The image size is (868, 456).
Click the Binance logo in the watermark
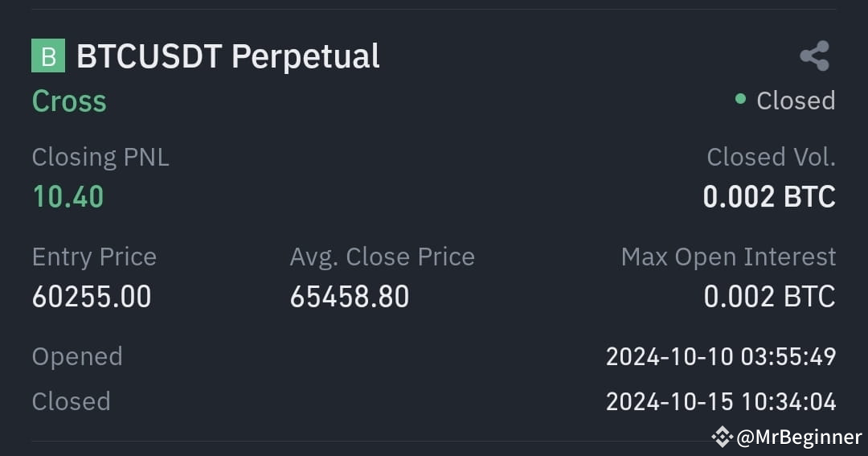723,438
